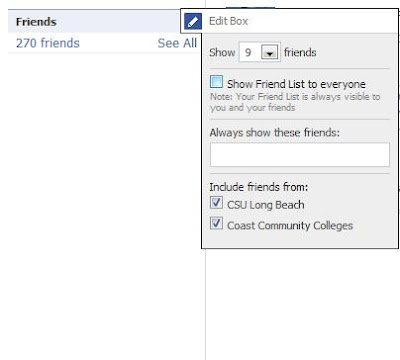Uncheck the Coast Community Colleges checkbox
This screenshot has height=360, width=400.
pyautogui.click(x=216, y=223)
